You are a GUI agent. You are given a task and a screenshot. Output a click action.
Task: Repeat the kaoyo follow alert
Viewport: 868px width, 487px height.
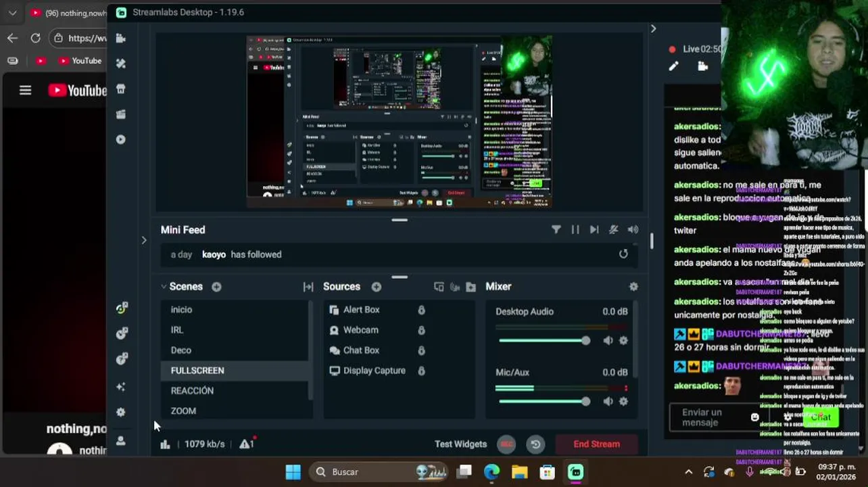[x=623, y=254]
